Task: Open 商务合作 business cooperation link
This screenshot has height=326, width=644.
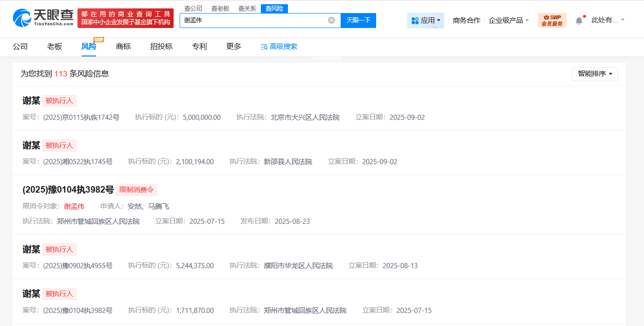Action: coord(466,21)
